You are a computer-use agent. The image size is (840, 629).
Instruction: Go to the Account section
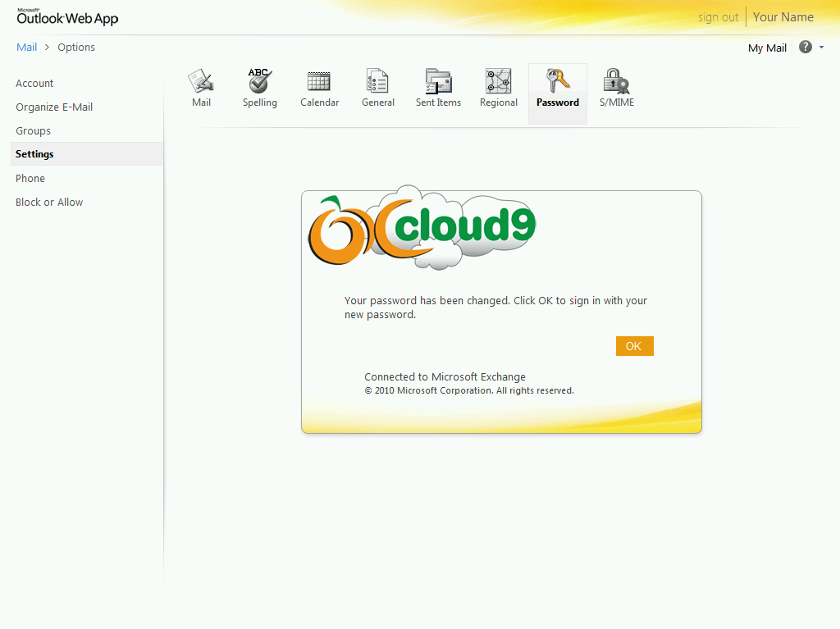[34, 83]
